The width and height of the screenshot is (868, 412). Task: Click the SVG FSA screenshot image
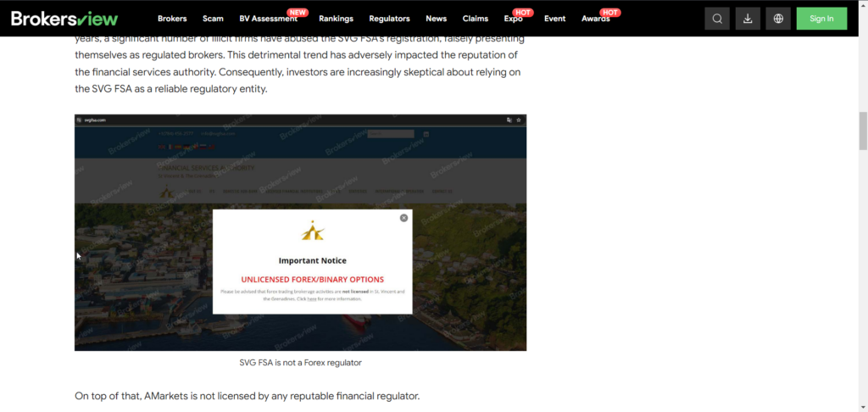click(301, 232)
